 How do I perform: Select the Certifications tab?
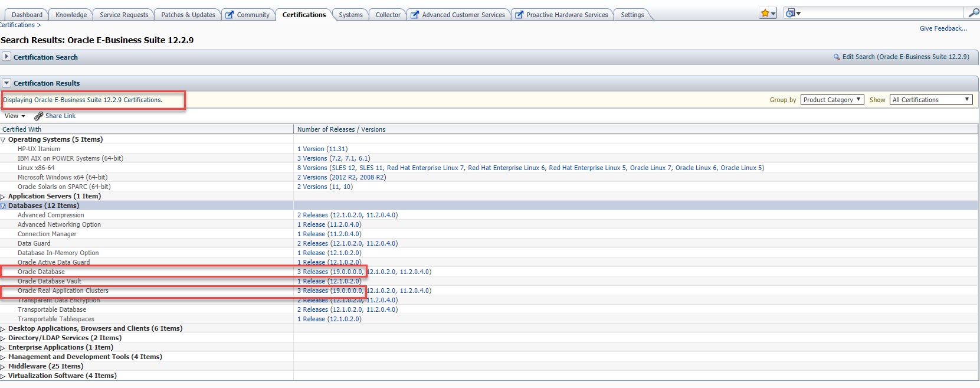click(304, 15)
